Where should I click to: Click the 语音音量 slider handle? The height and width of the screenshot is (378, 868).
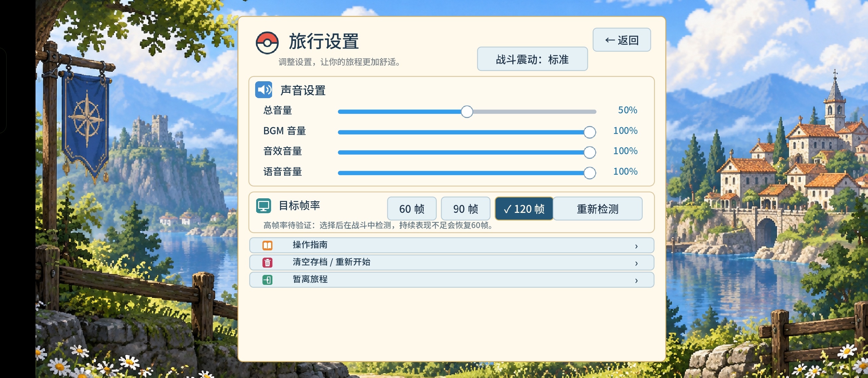[x=589, y=173]
